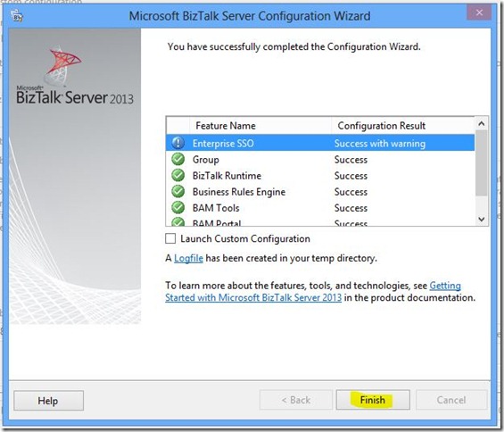Select the BAM Tools row

[x=320, y=207]
